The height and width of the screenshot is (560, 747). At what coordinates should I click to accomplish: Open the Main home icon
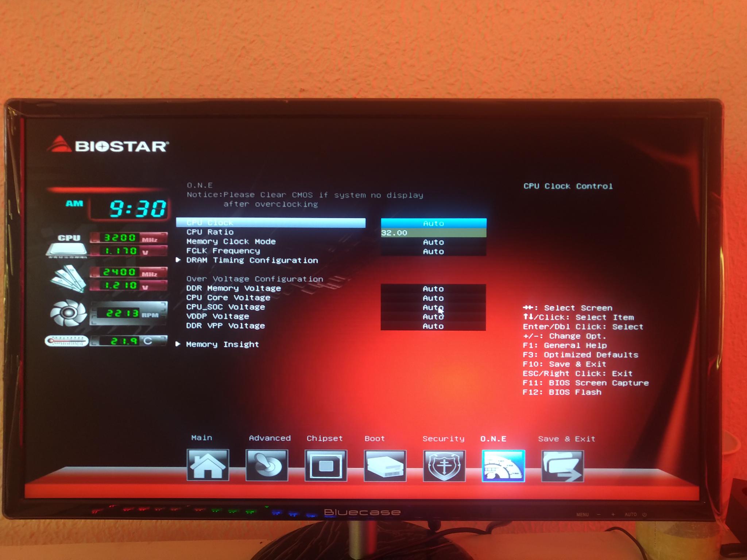[208, 466]
